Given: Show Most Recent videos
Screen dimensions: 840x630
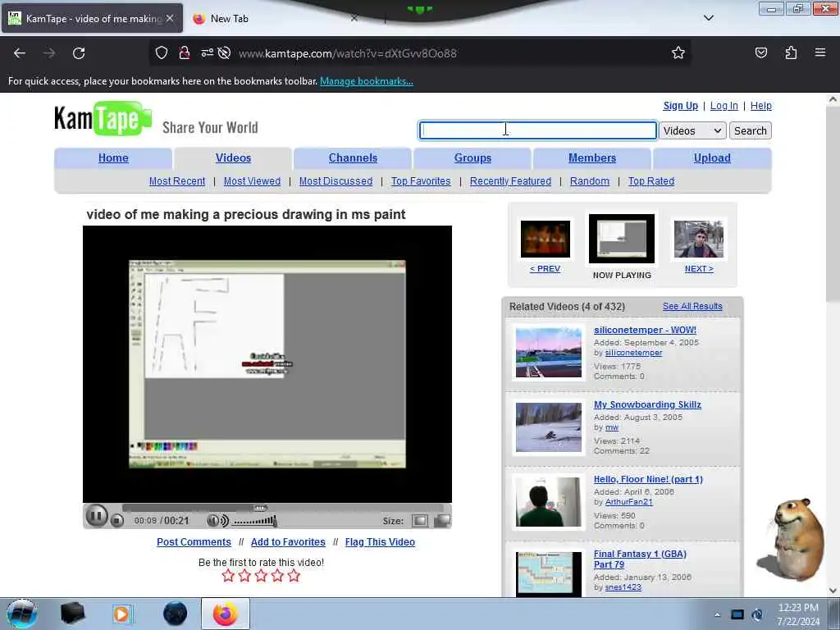Looking at the screenshot, I should (x=177, y=181).
